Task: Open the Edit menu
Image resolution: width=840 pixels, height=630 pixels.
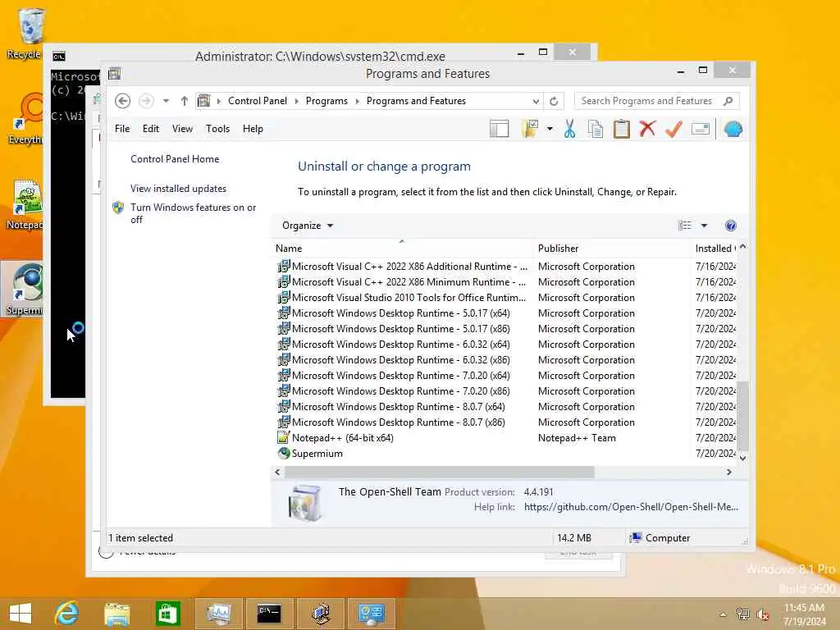Action: click(151, 129)
